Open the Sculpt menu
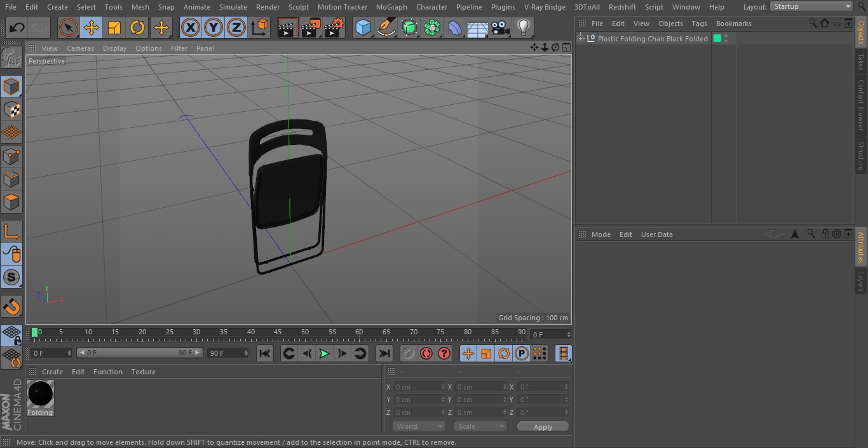The height and width of the screenshot is (448, 868). [x=299, y=7]
